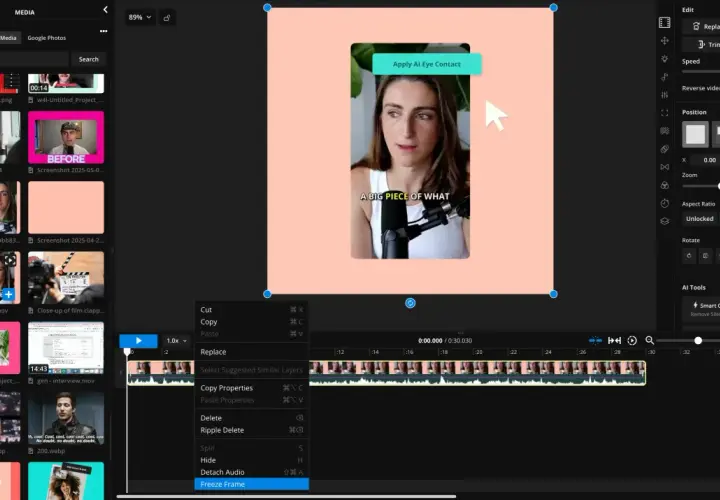Open the lightbulb effects icon in right sidebar
This screenshot has height=500, width=720.
(664, 59)
